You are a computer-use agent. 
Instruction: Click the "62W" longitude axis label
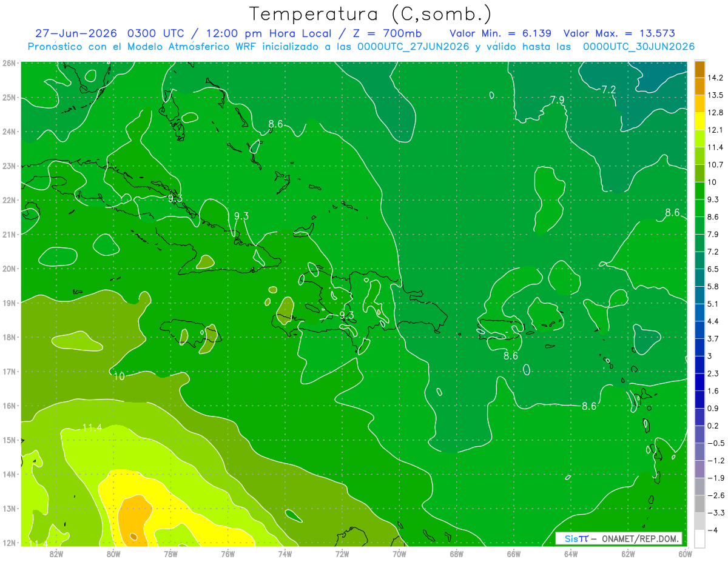[628, 554]
